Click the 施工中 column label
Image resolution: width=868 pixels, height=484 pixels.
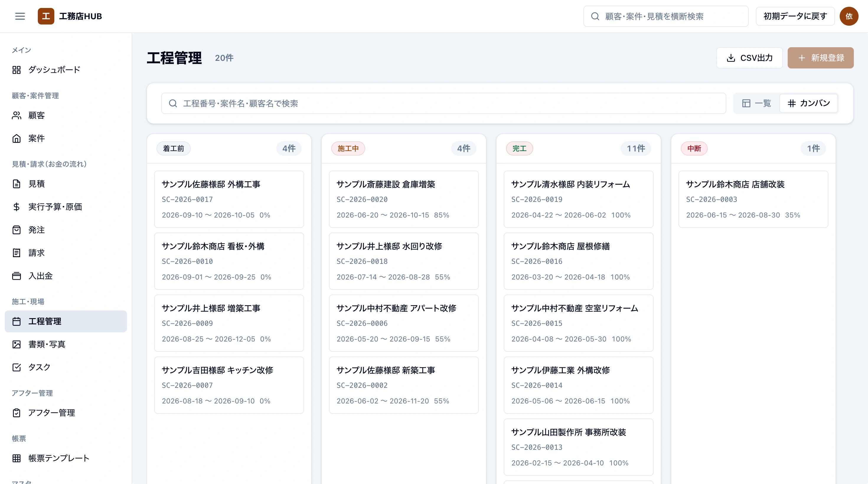[348, 148]
